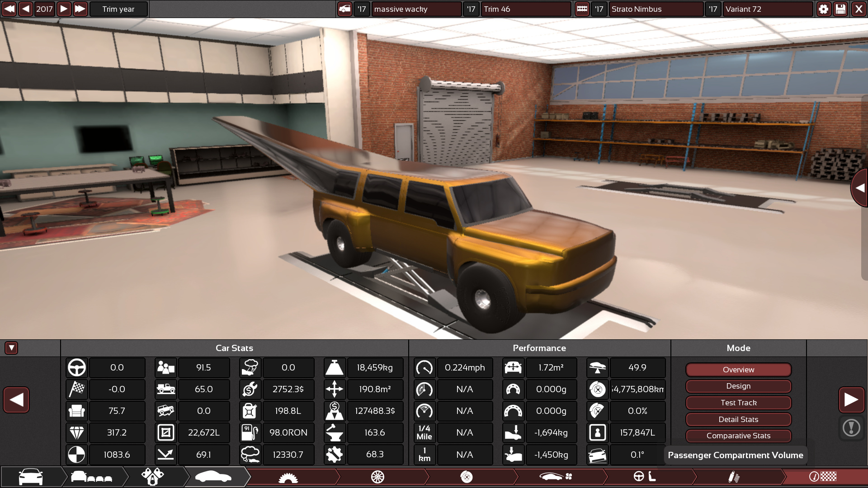Image resolution: width=868 pixels, height=488 pixels.
Task: Go to previous page with left arrow
Action: pyautogui.click(x=17, y=399)
